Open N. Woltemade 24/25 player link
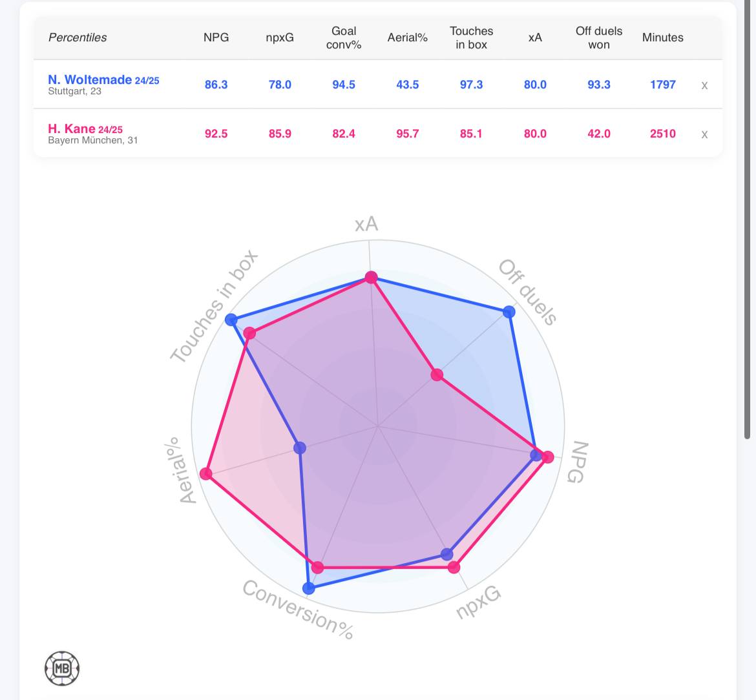756x700 pixels. (x=103, y=80)
